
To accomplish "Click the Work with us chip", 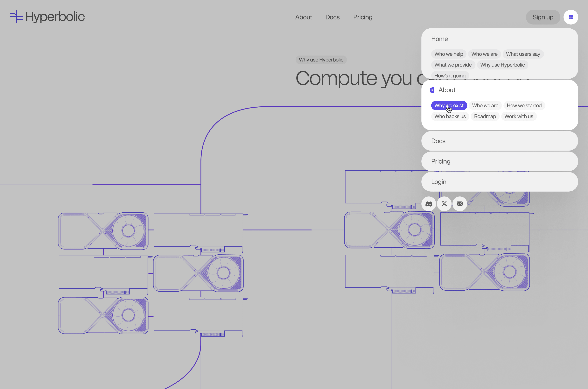I will point(519,116).
